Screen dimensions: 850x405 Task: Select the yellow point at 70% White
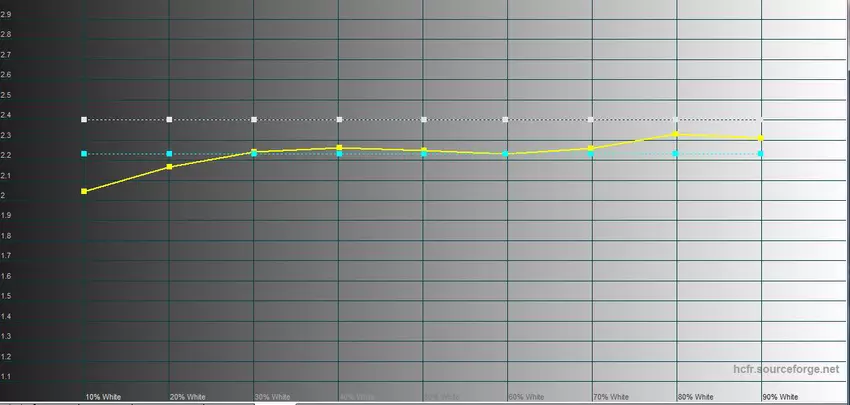pyautogui.click(x=591, y=149)
